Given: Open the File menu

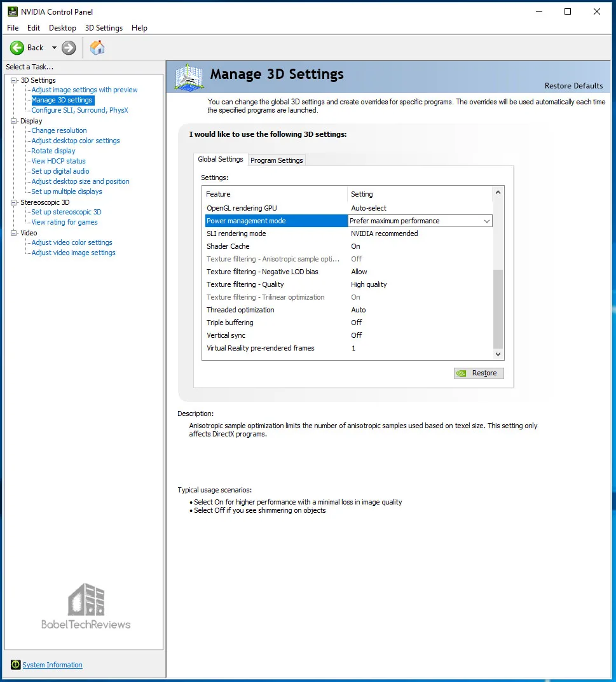Looking at the screenshot, I should pyautogui.click(x=13, y=28).
